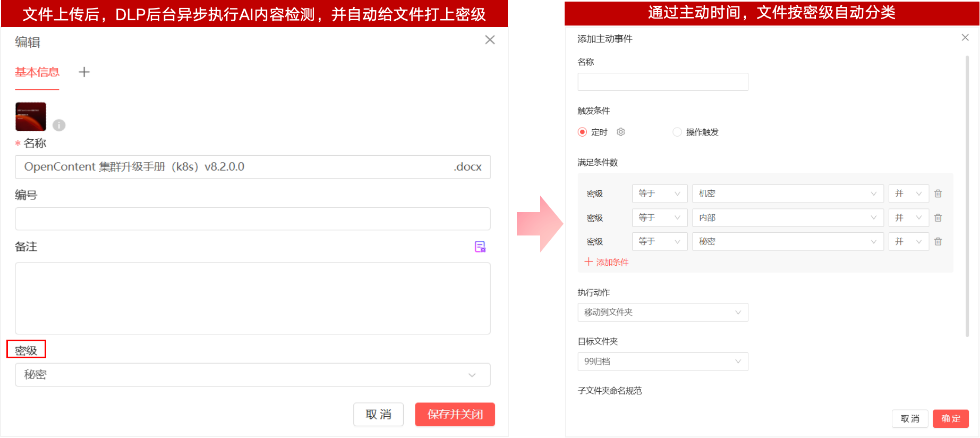Click 添加条件 to add a new condition
This screenshot has width=980, height=438.
[x=607, y=262]
